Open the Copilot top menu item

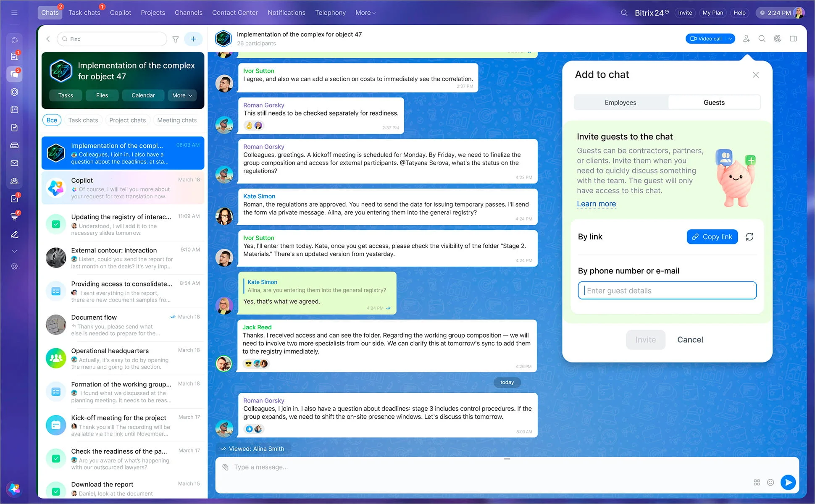click(x=121, y=13)
